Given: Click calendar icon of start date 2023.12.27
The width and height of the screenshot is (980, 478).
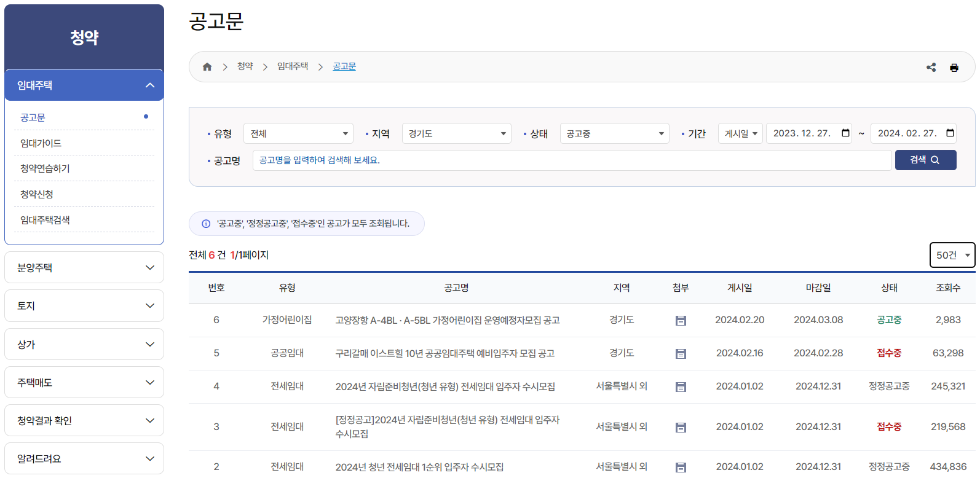Looking at the screenshot, I should pyautogui.click(x=845, y=133).
